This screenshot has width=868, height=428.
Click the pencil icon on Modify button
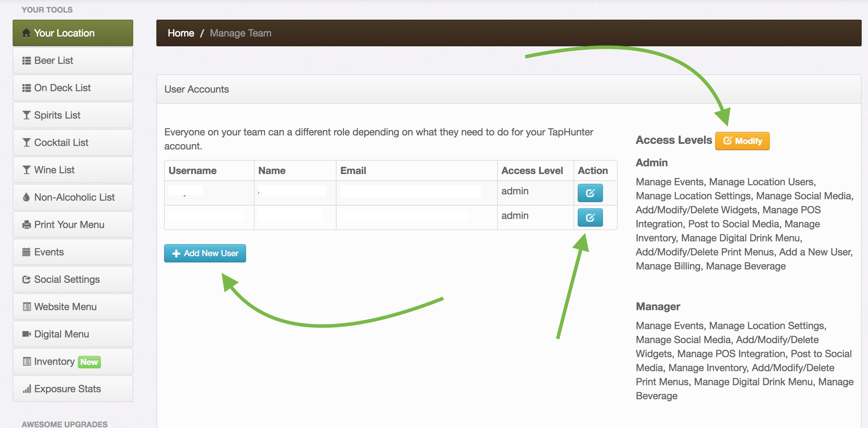tap(728, 141)
